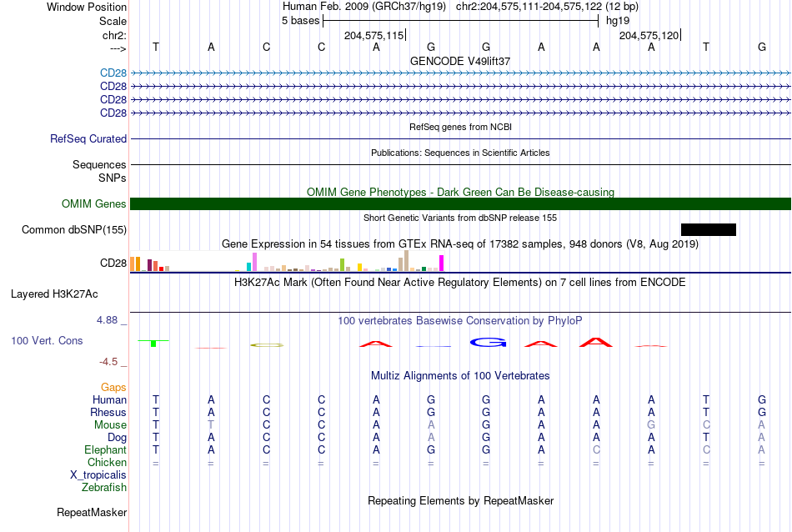This screenshot has height=532, width=792.
Task: Open the H3K27Ac Mark ENCODE track title
Action: 460,283
